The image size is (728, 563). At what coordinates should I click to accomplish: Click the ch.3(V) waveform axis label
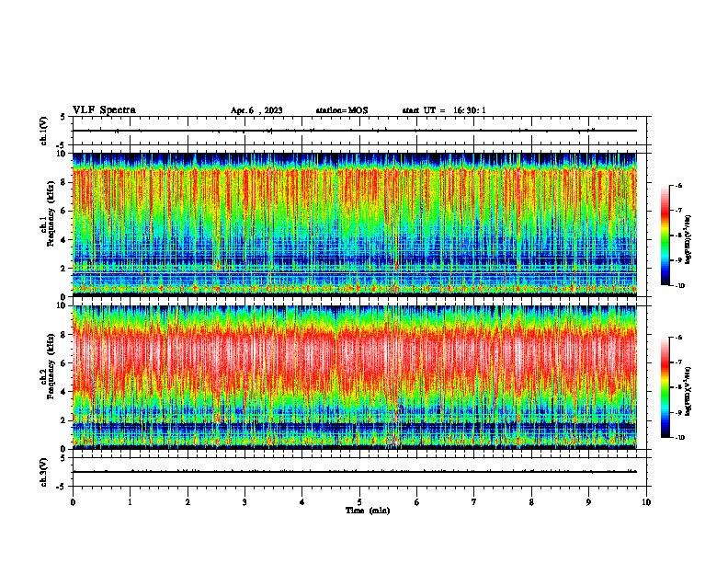coord(44,472)
